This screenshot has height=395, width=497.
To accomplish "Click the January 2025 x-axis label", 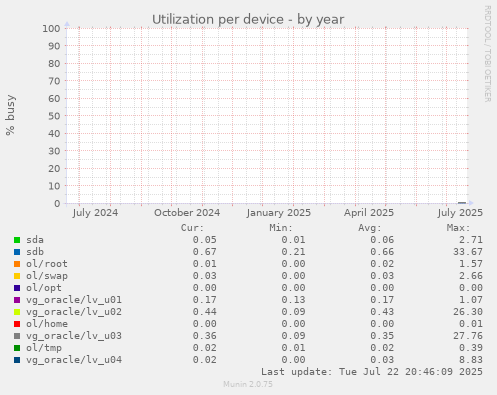I will coord(279,213).
